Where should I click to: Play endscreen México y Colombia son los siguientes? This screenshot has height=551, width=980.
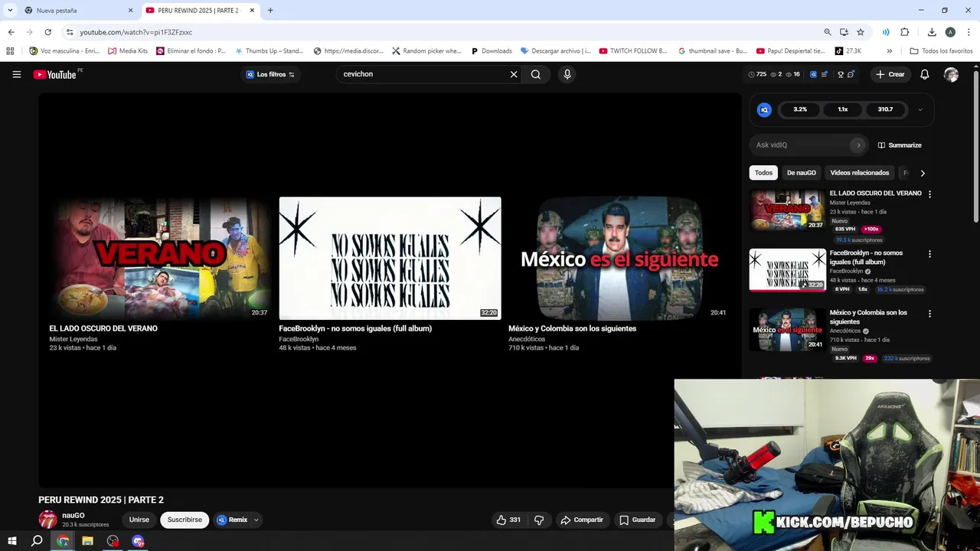[619, 258]
